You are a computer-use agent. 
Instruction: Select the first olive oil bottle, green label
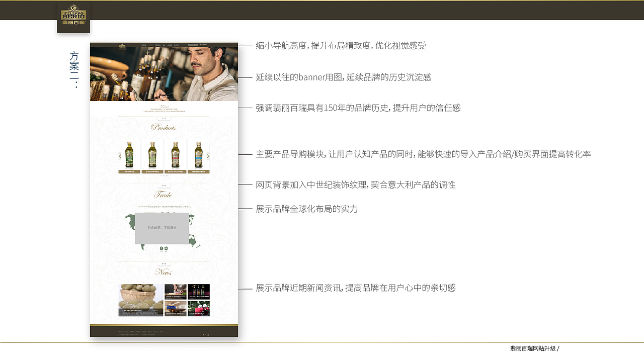pyautogui.click(x=129, y=155)
